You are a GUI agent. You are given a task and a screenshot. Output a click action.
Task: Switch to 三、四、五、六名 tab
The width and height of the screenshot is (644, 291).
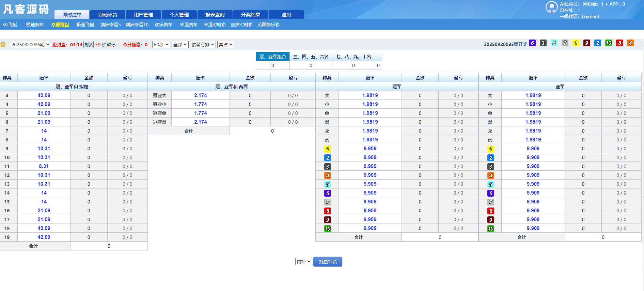click(311, 57)
